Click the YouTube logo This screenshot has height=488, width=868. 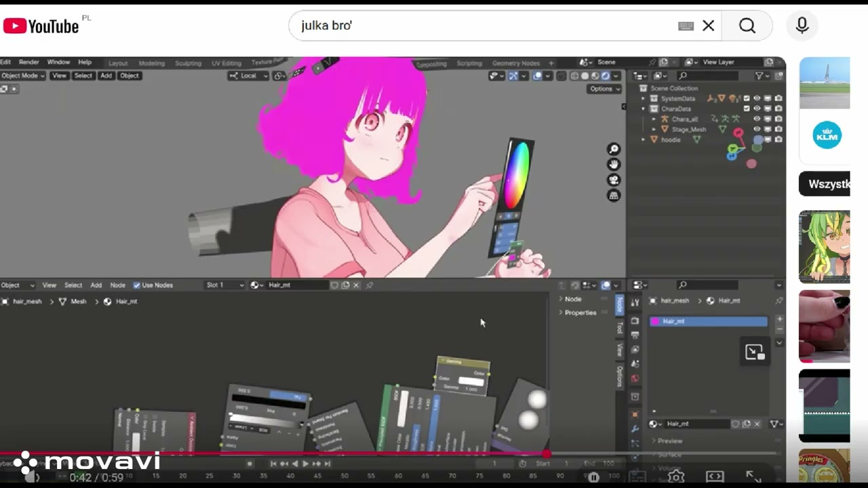coord(41,26)
